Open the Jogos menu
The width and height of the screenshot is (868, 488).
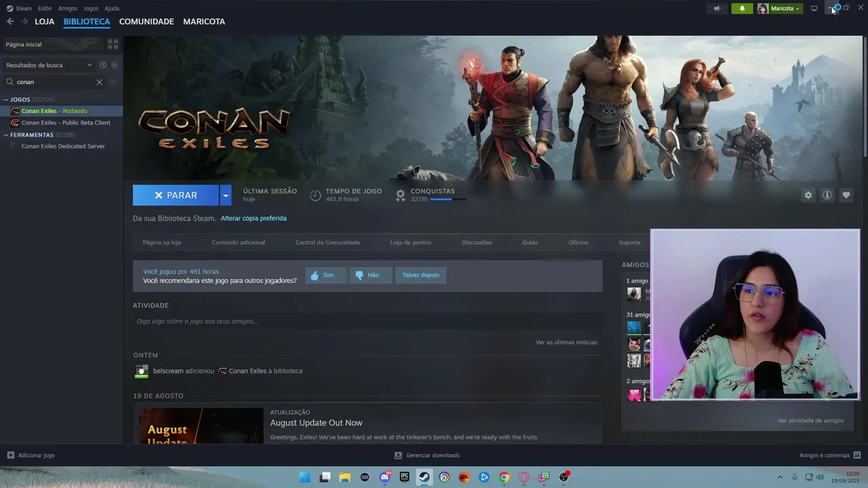click(91, 8)
